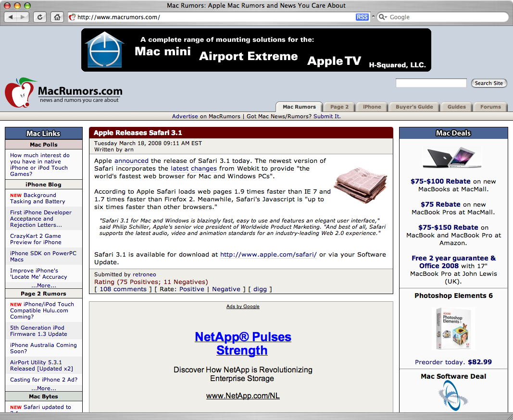
Task: Open the Buyer's Guide tab
Action: tap(414, 107)
